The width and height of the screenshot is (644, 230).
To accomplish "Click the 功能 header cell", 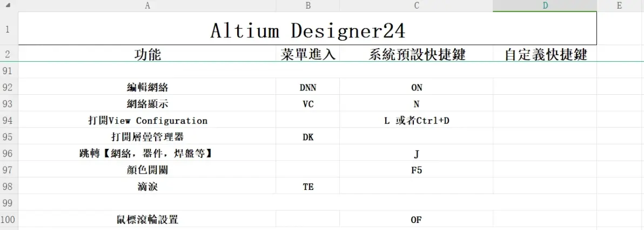I will click(147, 54).
